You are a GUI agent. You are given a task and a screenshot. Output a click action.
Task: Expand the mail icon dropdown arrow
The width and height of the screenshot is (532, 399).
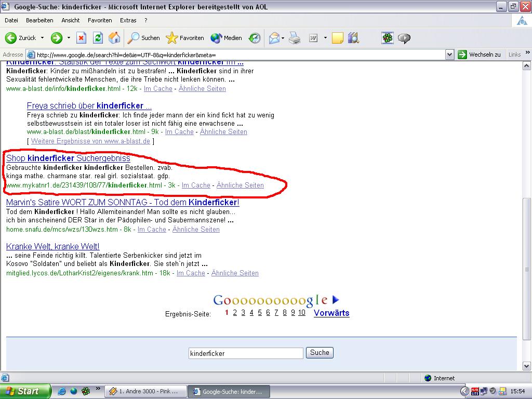pyautogui.click(x=283, y=38)
